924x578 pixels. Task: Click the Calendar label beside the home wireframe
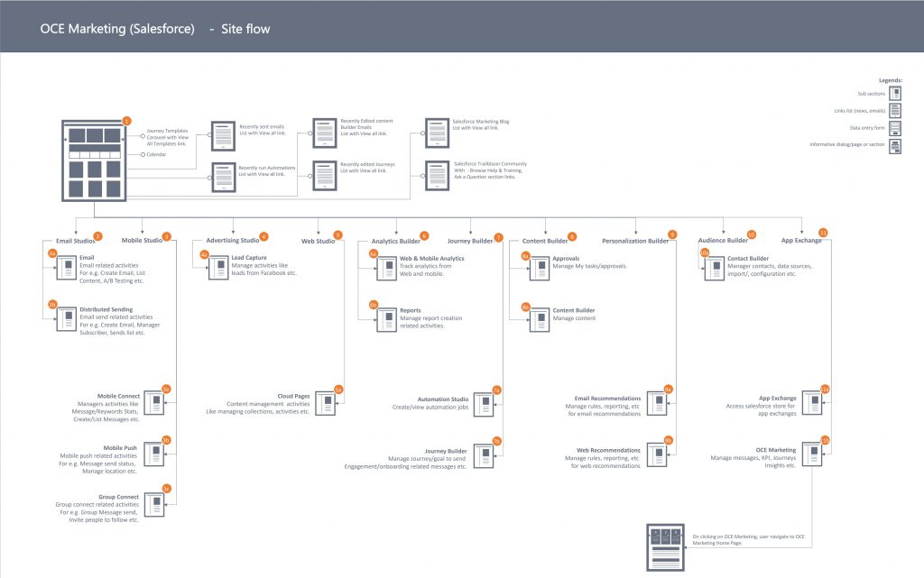(156, 154)
